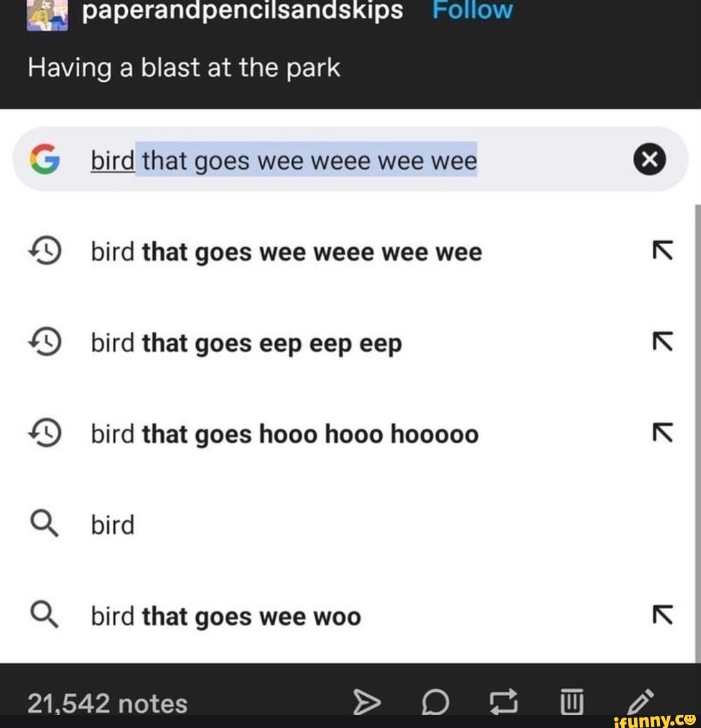This screenshot has width=701, height=728.
Task: Edit the post with the pencil icon
Action: (x=641, y=701)
